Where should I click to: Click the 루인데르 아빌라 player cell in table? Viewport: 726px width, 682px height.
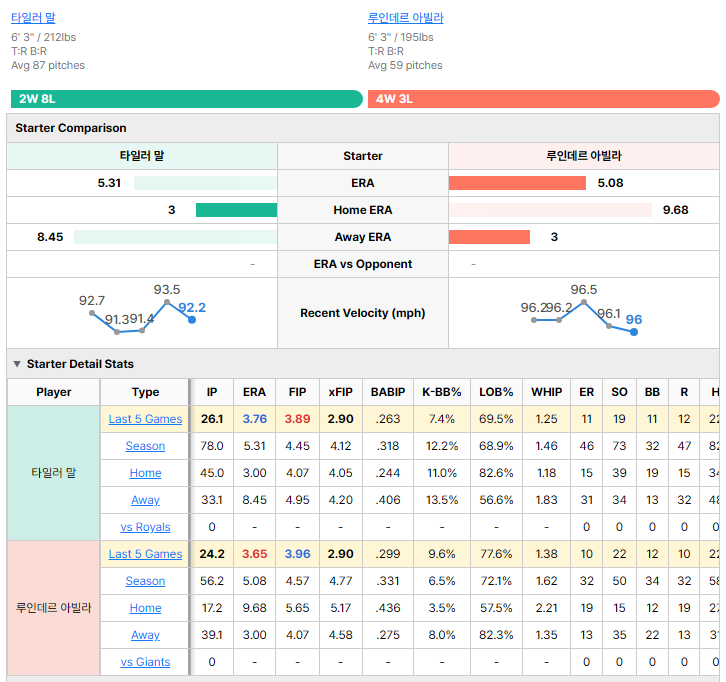tap(54, 608)
